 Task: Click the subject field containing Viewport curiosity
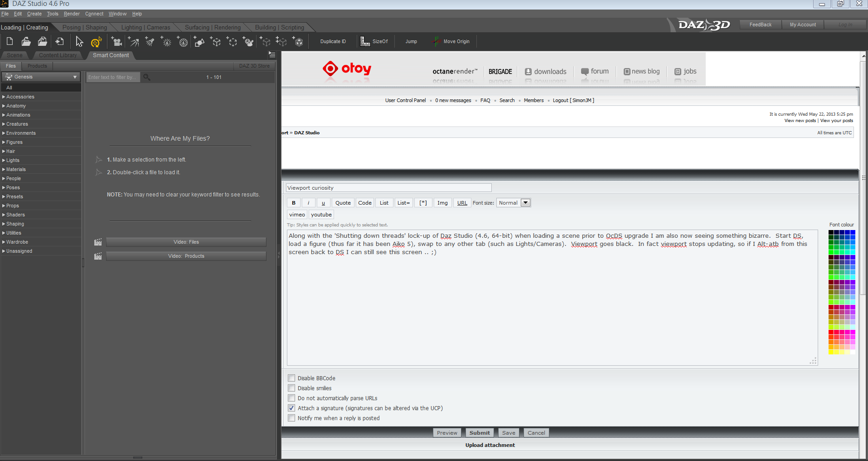pos(388,188)
